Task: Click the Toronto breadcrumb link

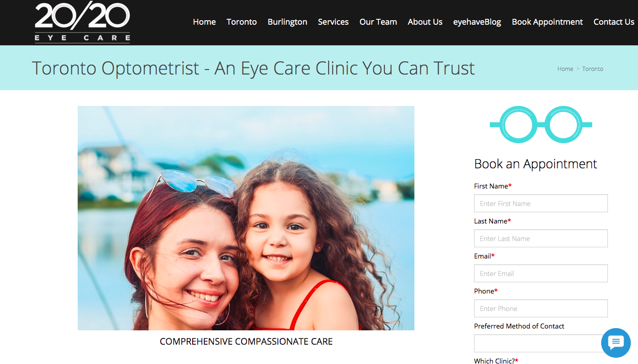Action: coord(593,69)
